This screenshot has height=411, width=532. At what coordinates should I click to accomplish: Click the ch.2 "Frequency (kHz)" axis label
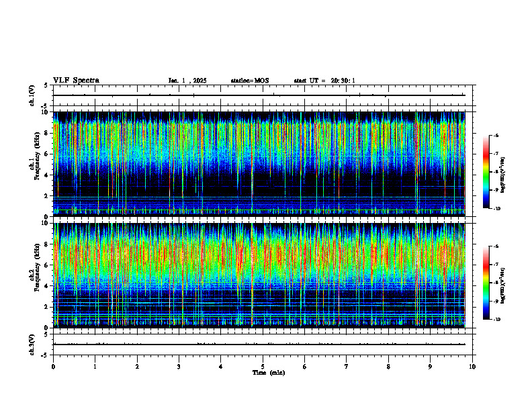(x=37, y=266)
